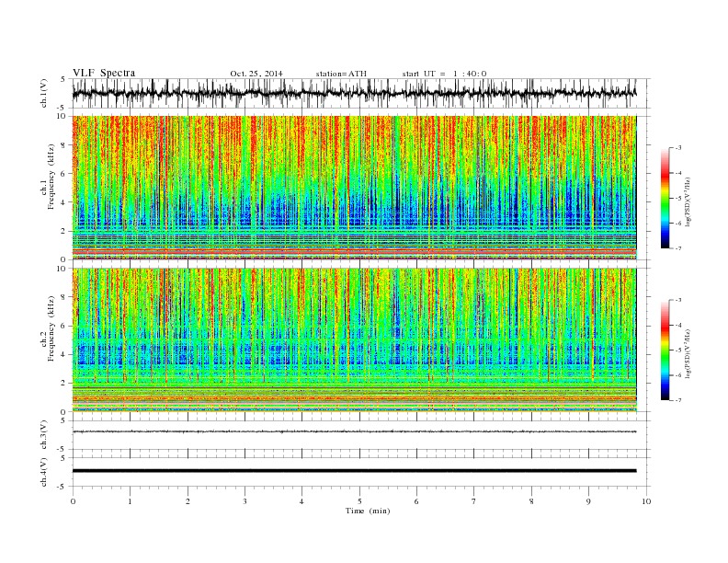Click the "-3" tick on ch.1 colorbar

(x=677, y=148)
